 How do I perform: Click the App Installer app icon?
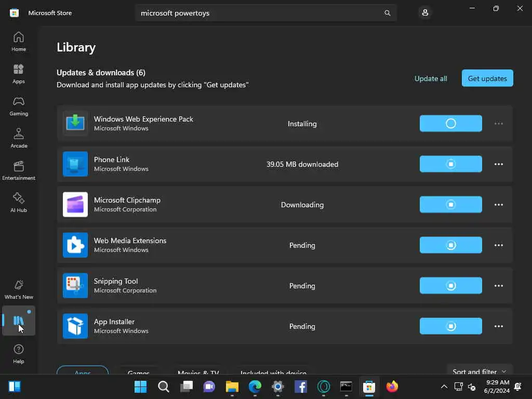[75, 326]
